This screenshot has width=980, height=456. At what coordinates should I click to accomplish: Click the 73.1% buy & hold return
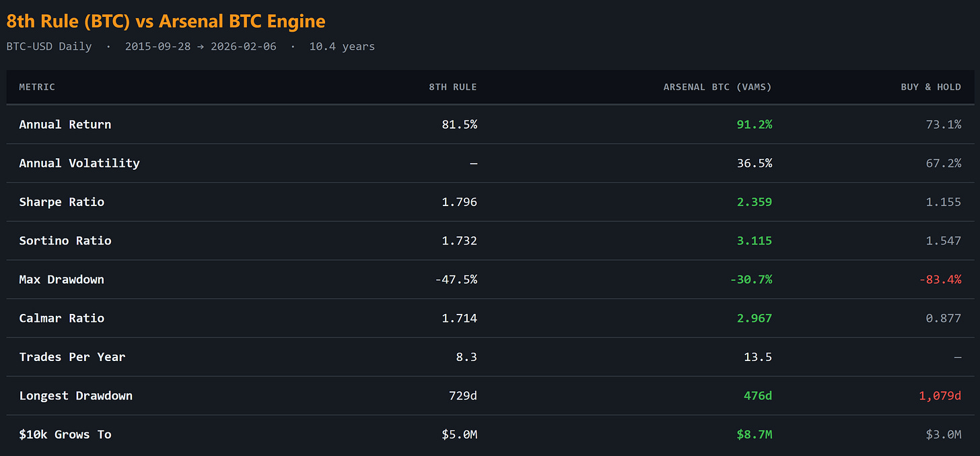coord(943,124)
